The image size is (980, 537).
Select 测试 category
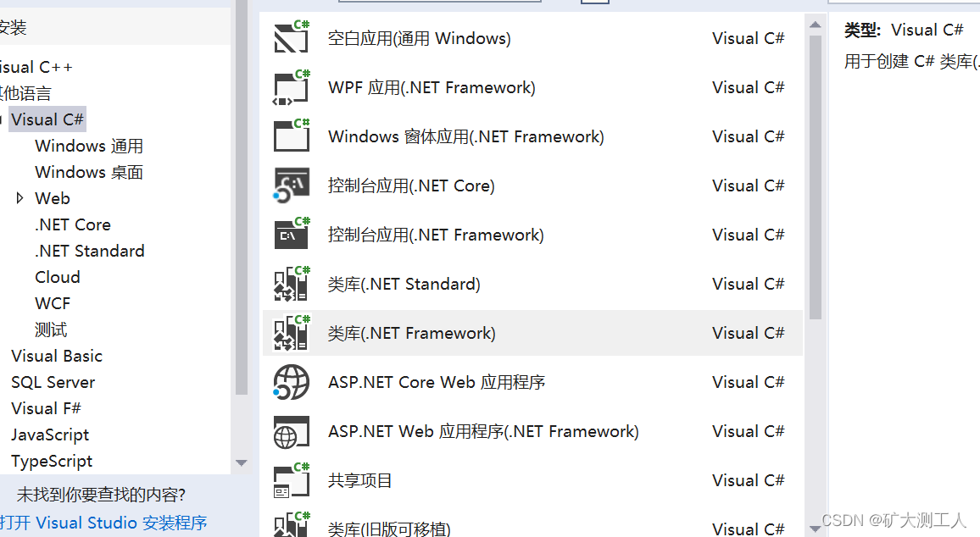point(51,329)
